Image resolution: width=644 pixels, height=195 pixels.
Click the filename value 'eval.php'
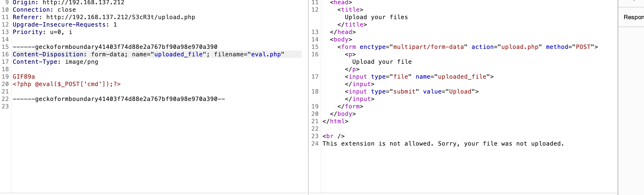(x=266, y=54)
